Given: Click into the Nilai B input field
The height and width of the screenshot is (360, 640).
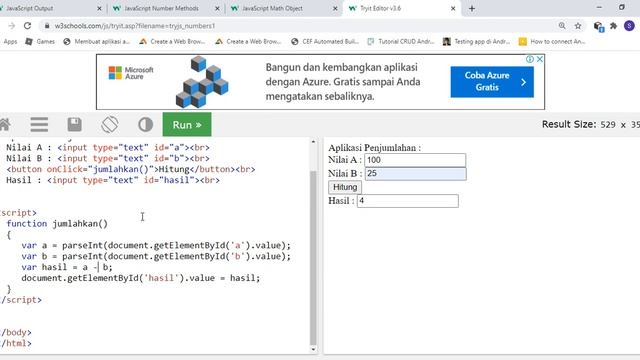Looking at the screenshot, I should [x=416, y=173].
